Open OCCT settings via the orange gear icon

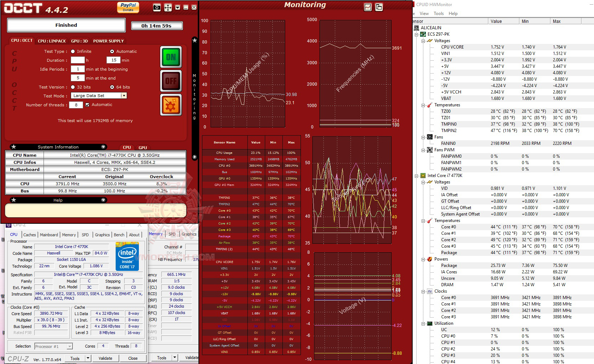[x=171, y=105]
